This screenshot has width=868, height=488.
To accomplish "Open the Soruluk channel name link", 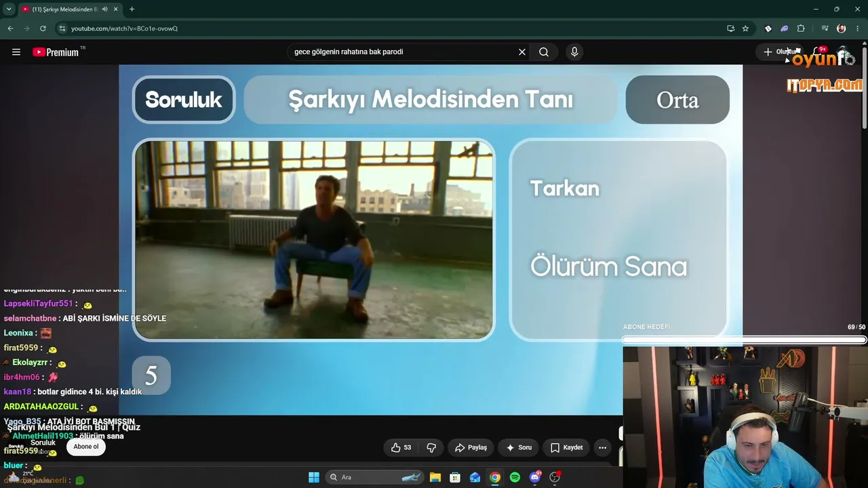I will 43,443.
